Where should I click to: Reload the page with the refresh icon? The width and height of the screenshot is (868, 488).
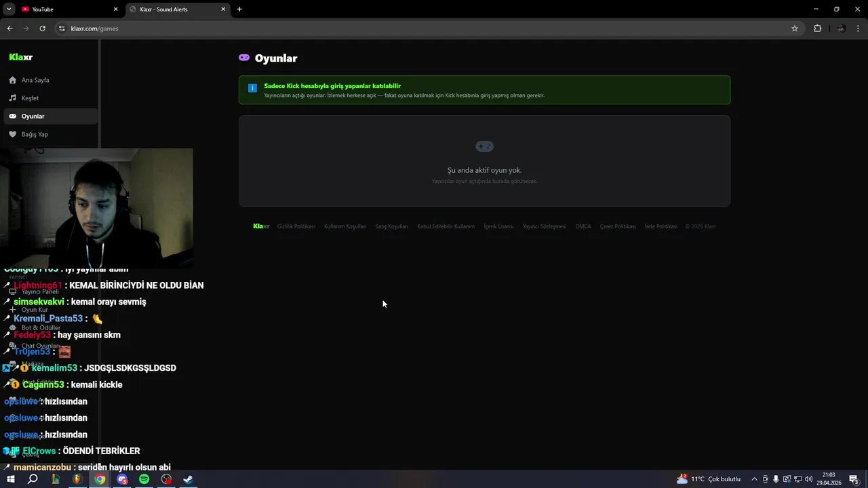tap(42, 28)
